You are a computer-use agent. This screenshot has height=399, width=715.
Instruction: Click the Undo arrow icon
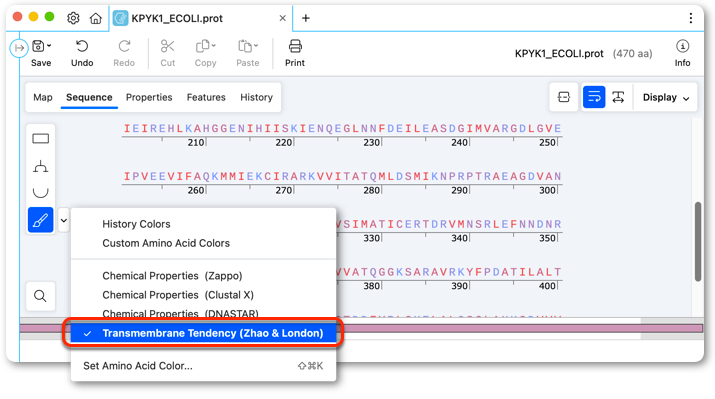tap(82, 47)
